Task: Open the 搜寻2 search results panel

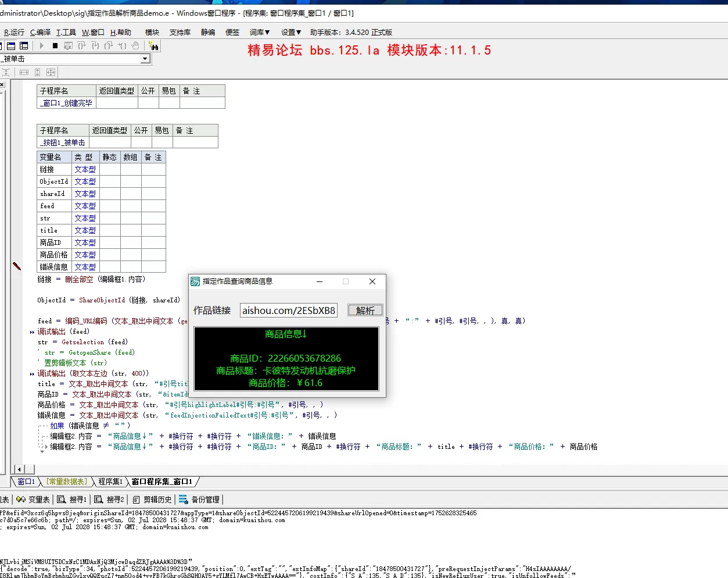Action: 109,499
